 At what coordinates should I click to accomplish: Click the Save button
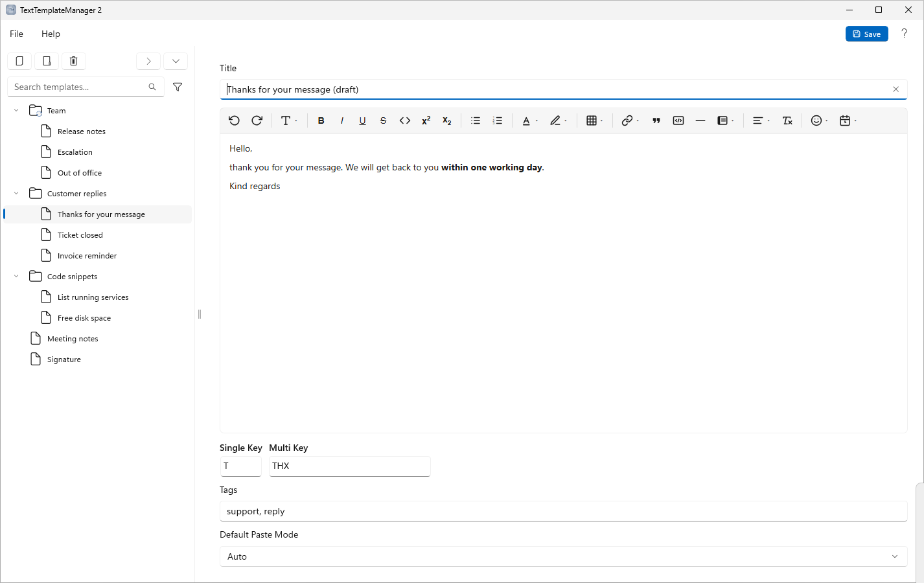(866, 34)
